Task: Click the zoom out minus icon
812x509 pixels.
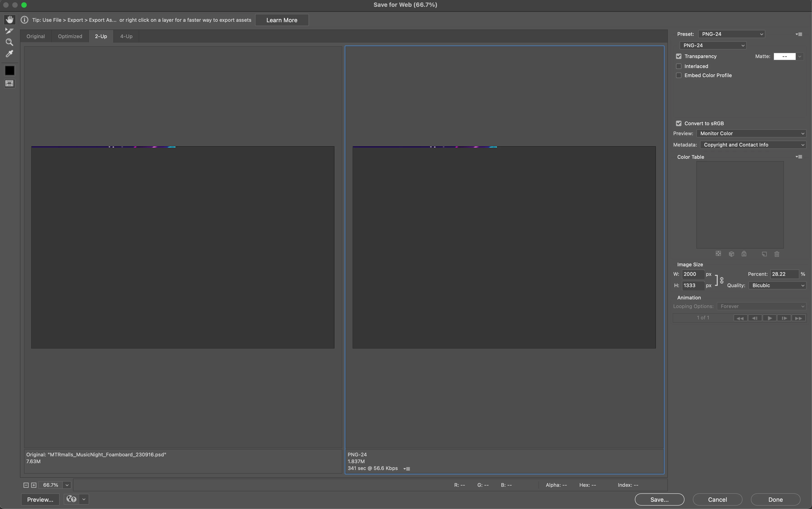Action: [x=26, y=485]
